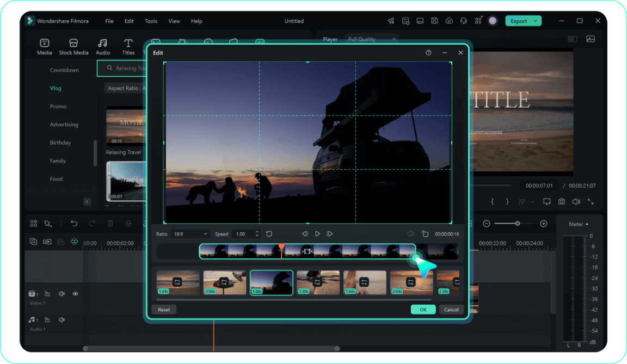
Task: Open the help icon in Edit dialog
Action: [429, 53]
